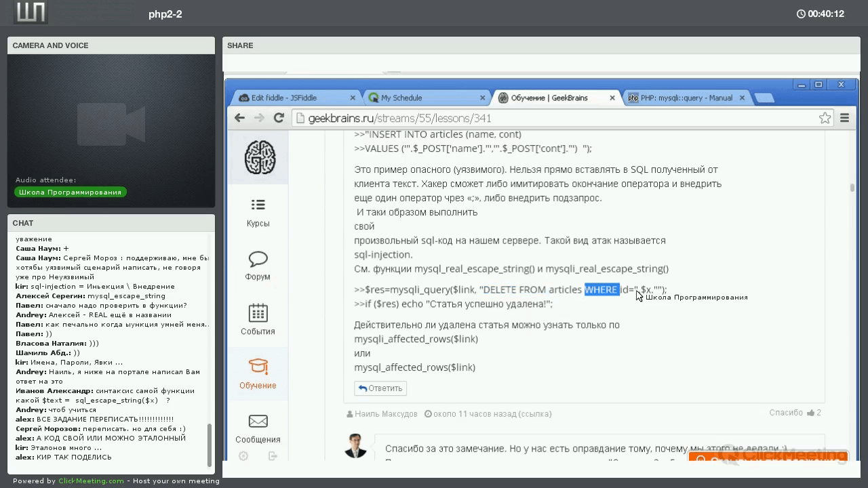Click chat message "kir: Эталонов много ..."
This screenshot has width=868, height=488.
pos(59,448)
